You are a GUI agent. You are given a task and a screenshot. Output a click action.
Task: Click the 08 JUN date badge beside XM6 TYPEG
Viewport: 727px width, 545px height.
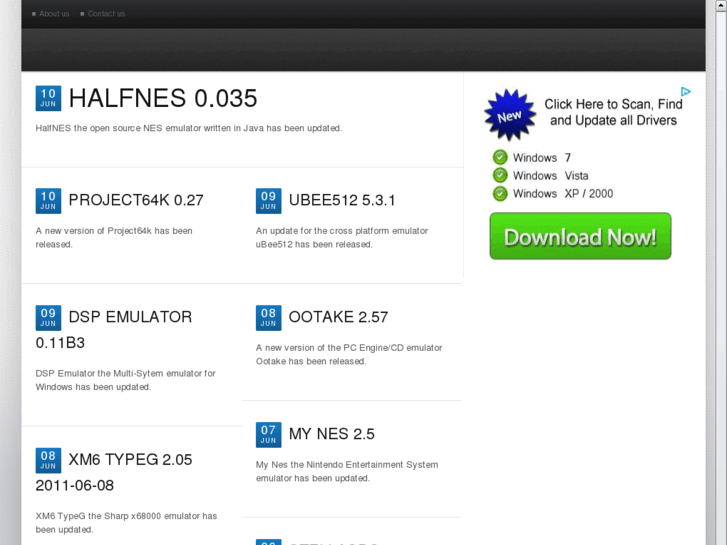[48, 460]
